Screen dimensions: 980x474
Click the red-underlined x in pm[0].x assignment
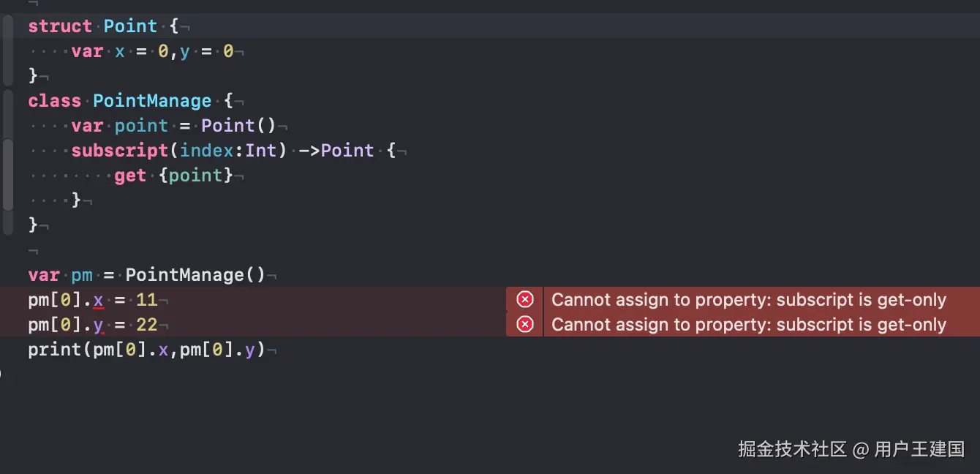(x=98, y=300)
